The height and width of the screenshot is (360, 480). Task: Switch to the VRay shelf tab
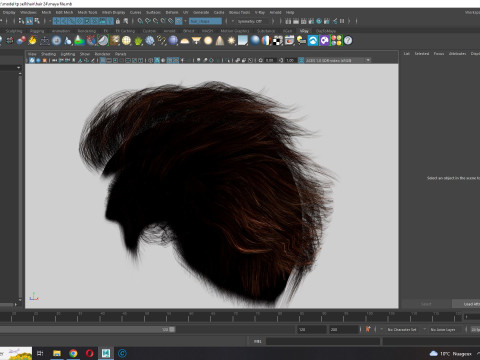(304, 31)
